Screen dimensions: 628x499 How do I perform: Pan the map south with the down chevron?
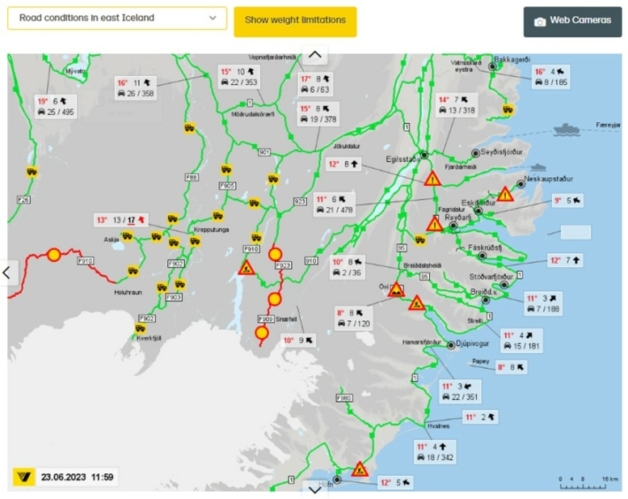click(314, 489)
